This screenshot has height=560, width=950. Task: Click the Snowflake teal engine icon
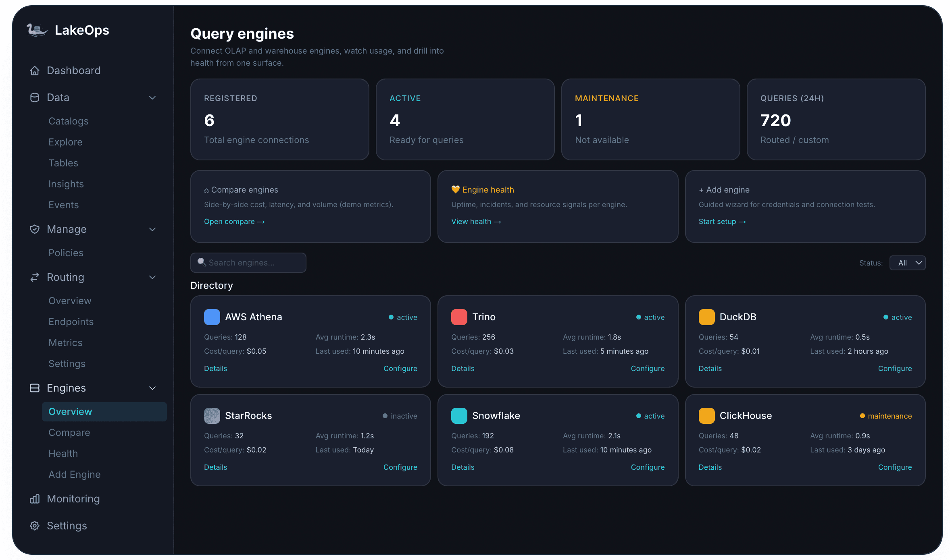[x=459, y=416]
